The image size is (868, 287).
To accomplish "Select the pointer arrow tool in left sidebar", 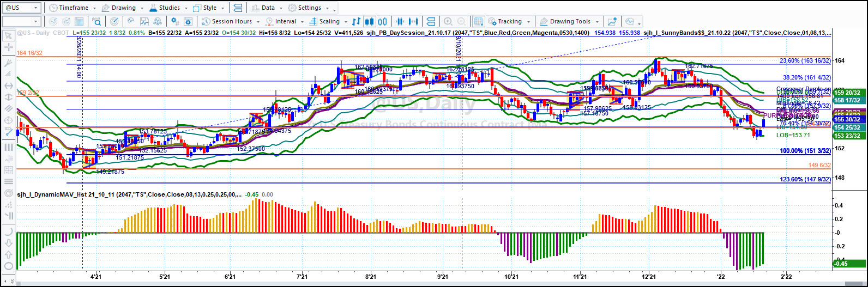I will point(8,36).
